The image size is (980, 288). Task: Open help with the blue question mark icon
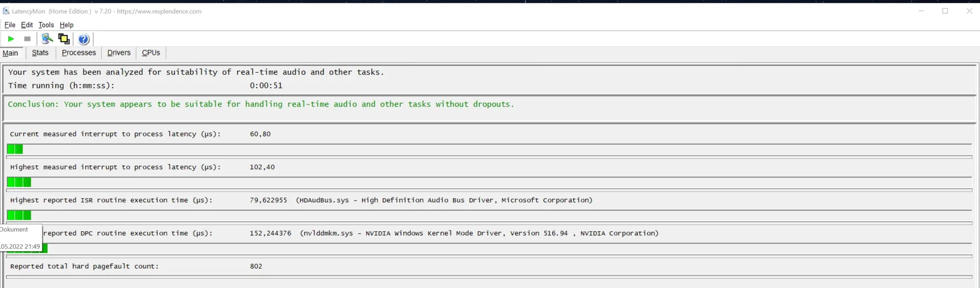[x=83, y=39]
